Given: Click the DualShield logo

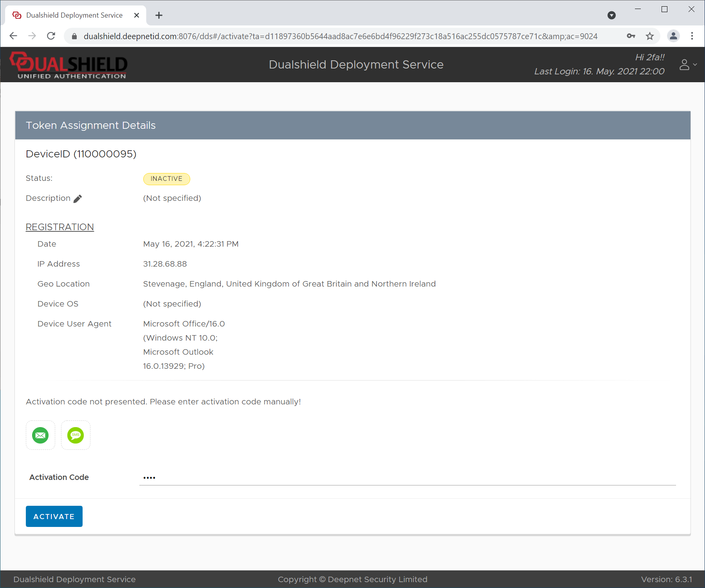Looking at the screenshot, I should point(69,65).
